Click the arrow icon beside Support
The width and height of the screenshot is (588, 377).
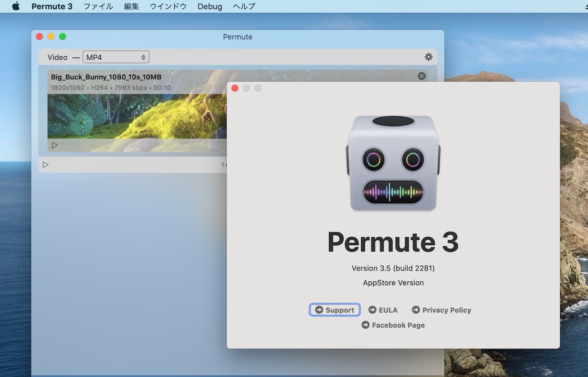pyautogui.click(x=319, y=310)
